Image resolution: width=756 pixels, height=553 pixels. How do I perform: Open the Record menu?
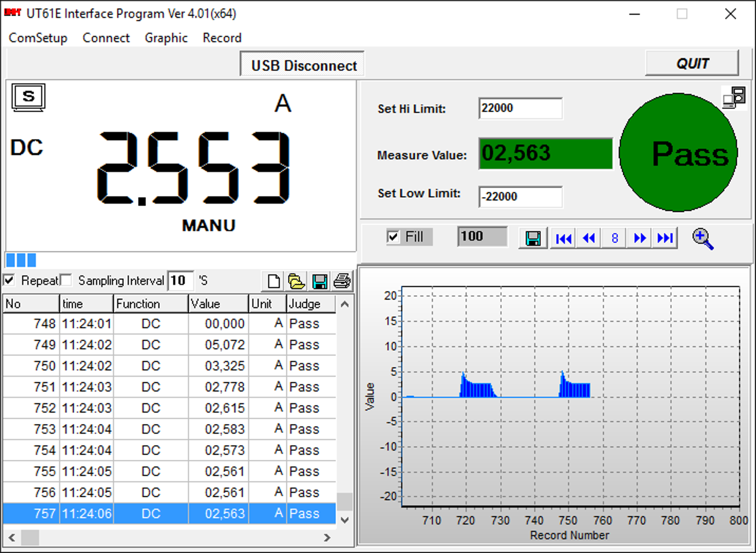pyautogui.click(x=222, y=38)
